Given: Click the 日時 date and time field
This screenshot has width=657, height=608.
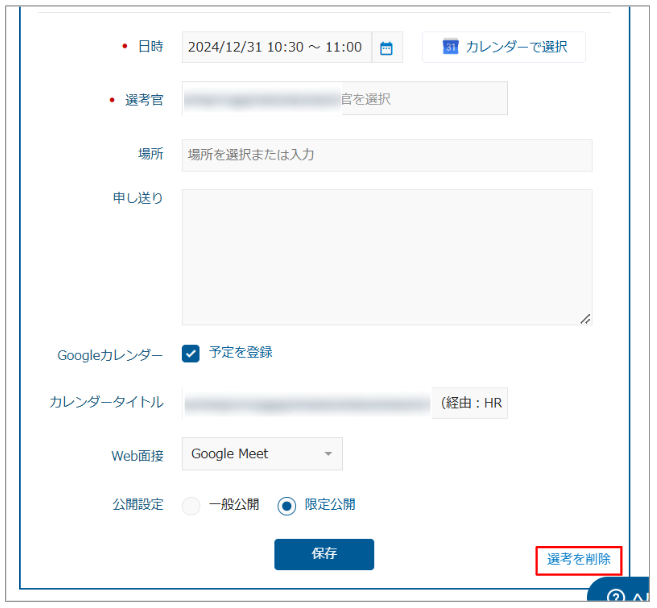Looking at the screenshot, I should 276,48.
